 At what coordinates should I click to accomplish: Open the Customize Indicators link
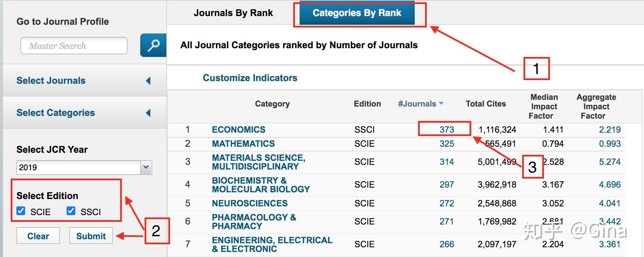pos(250,78)
